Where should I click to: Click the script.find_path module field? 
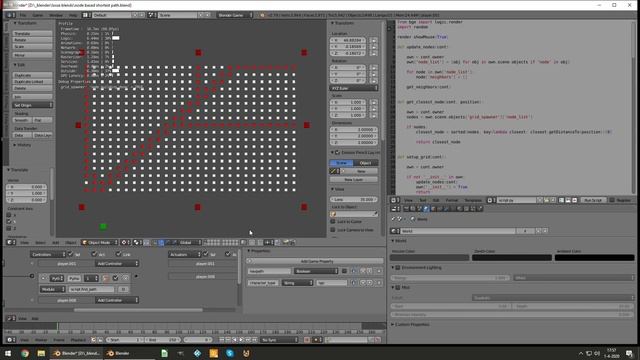91,289
